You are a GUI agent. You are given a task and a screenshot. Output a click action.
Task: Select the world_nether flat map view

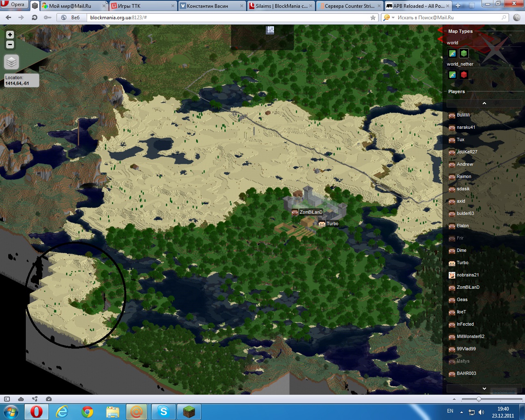(x=452, y=75)
